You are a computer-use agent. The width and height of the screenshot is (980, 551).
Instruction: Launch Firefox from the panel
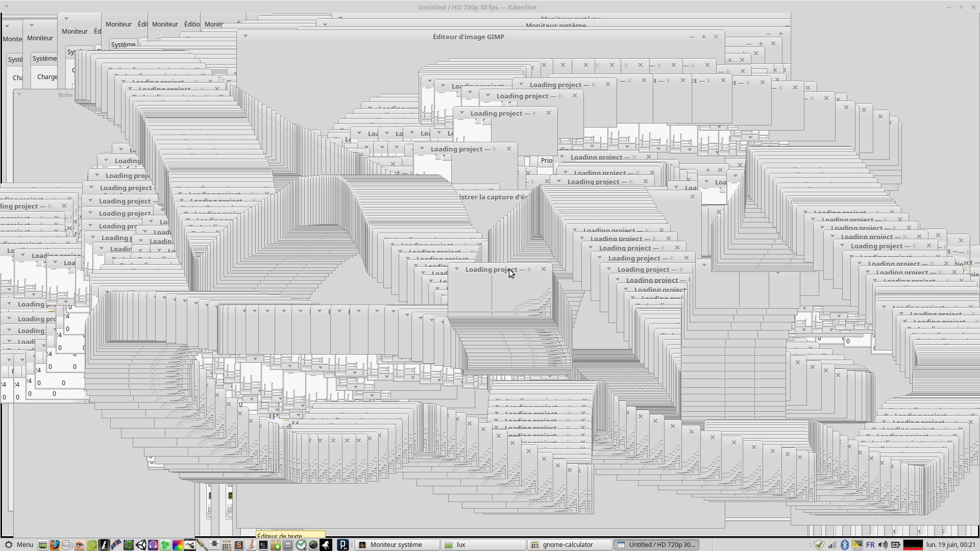tap(55, 545)
